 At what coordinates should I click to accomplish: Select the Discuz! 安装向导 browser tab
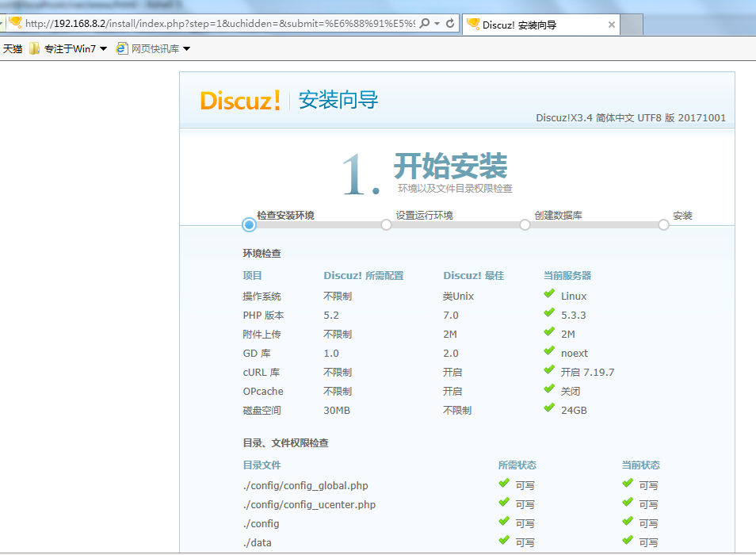tap(541, 25)
